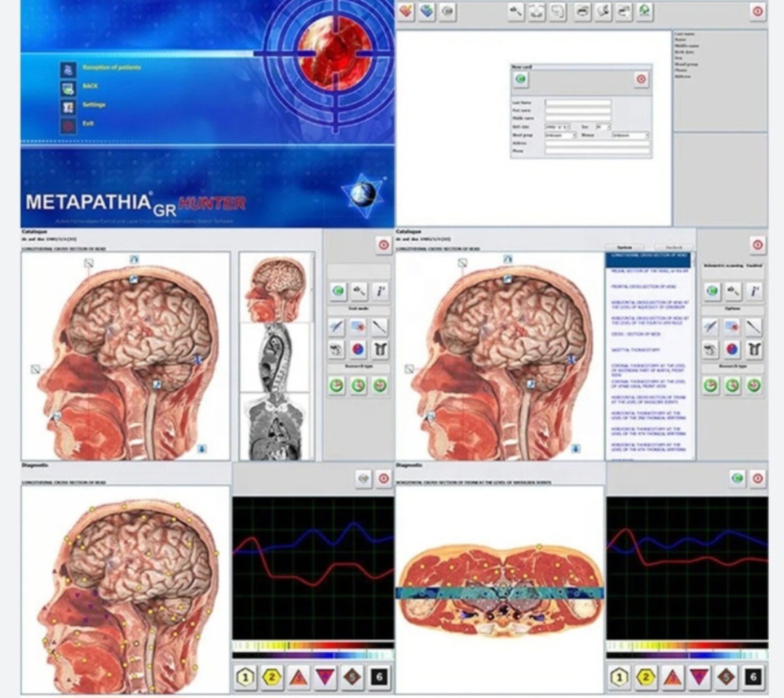Screen dimensions: 784x698
Task: Click the globe icon in head diagnostic panel
Action: point(363,478)
